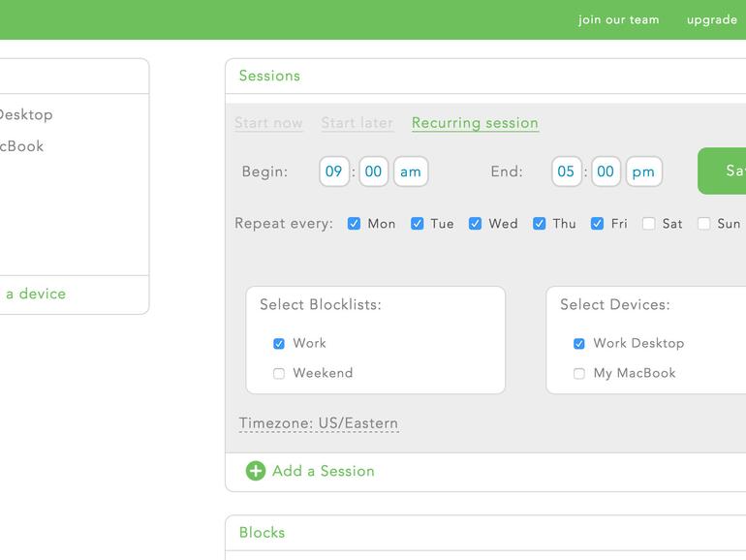The width and height of the screenshot is (746, 560).
Task: Switch to the Start now tab
Action: [268, 123]
